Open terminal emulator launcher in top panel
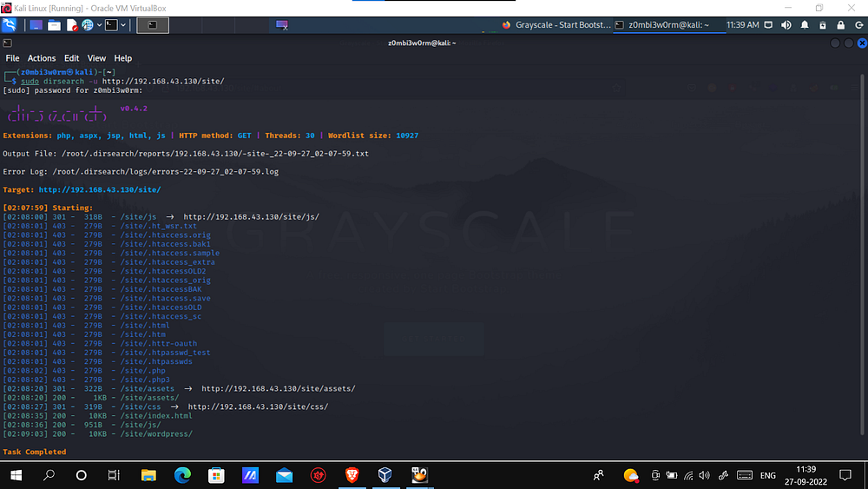The image size is (868, 489). [111, 25]
